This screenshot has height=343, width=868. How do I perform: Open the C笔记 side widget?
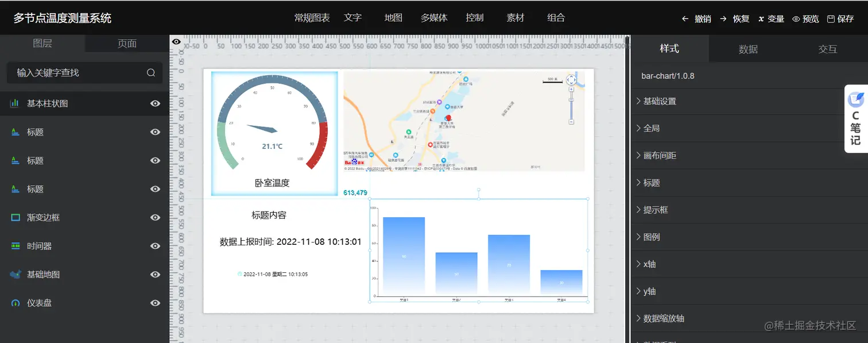(x=855, y=118)
